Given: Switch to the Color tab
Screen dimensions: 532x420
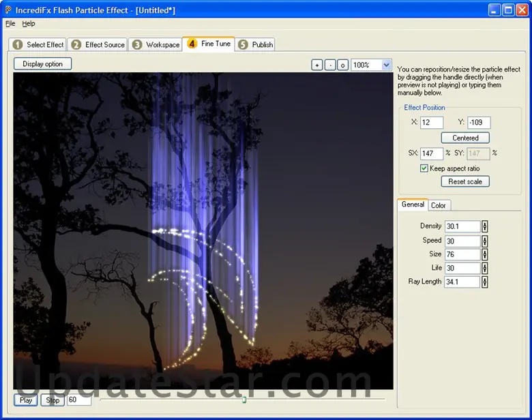Looking at the screenshot, I should click(439, 205).
